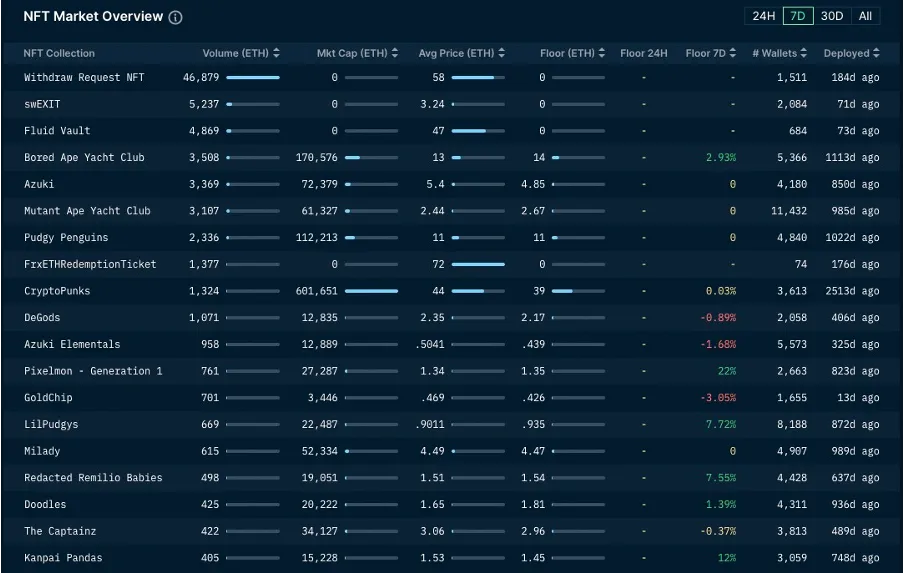The image size is (904, 574).
Task: Click Withdraw Request NFT volume bar
Action: [253, 77]
